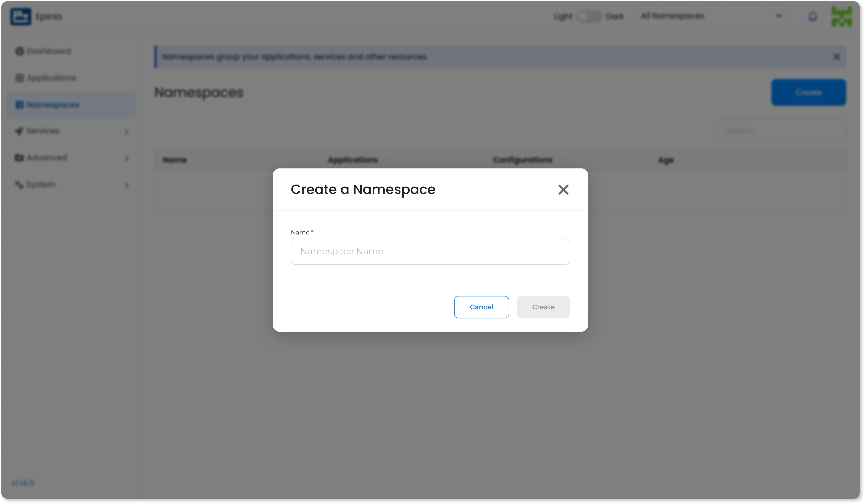
Task: Open Services in the sidebar
Action: tap(71, 131)
